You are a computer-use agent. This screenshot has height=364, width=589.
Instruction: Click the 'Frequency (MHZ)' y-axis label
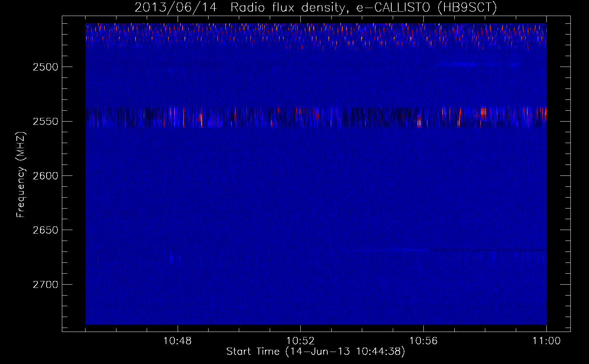click(x=21, y=175)
